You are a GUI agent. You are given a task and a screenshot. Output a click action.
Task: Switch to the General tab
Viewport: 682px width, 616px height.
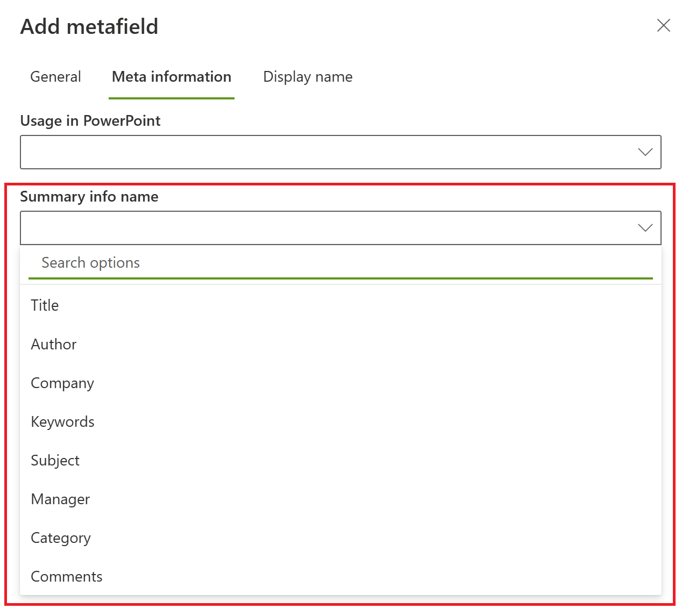click(55, 77)
